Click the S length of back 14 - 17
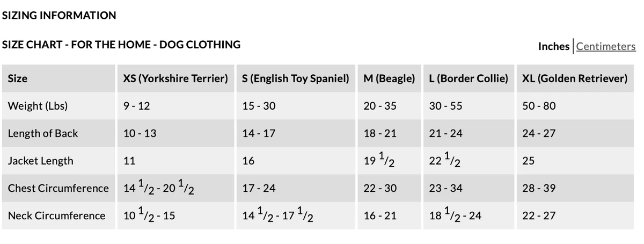The width and height of the screenshot is (644, 244). [x=259, y=133]
